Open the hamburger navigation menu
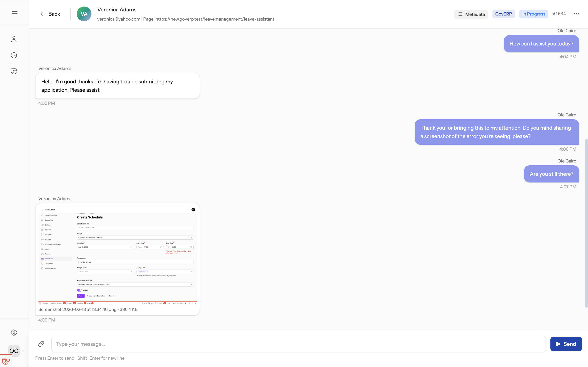588x367 pixels. 14,12
